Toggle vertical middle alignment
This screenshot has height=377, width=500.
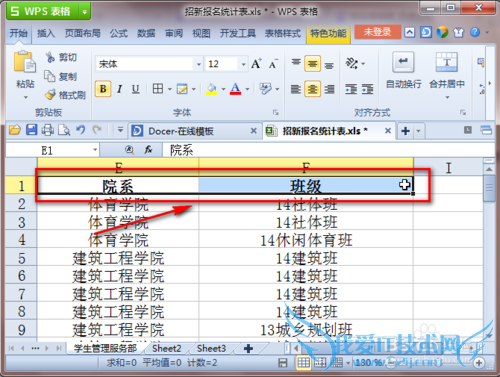(x=312, y=64)
